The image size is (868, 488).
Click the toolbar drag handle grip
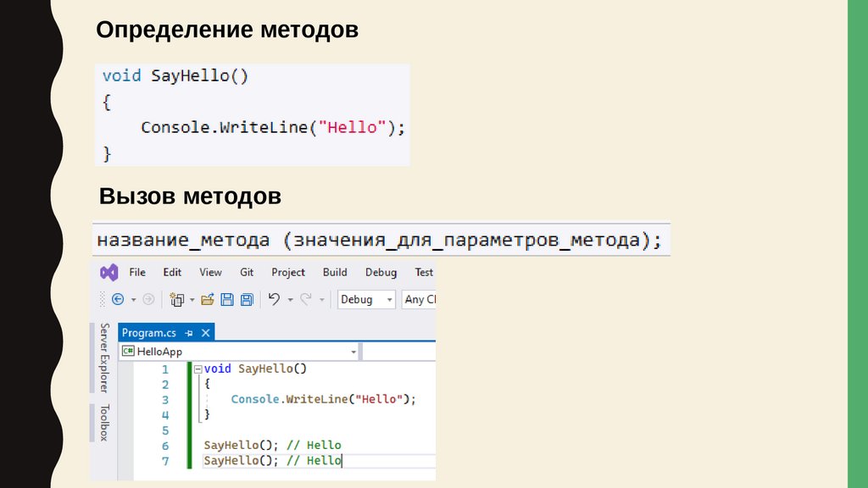click(x=102, y=299)
